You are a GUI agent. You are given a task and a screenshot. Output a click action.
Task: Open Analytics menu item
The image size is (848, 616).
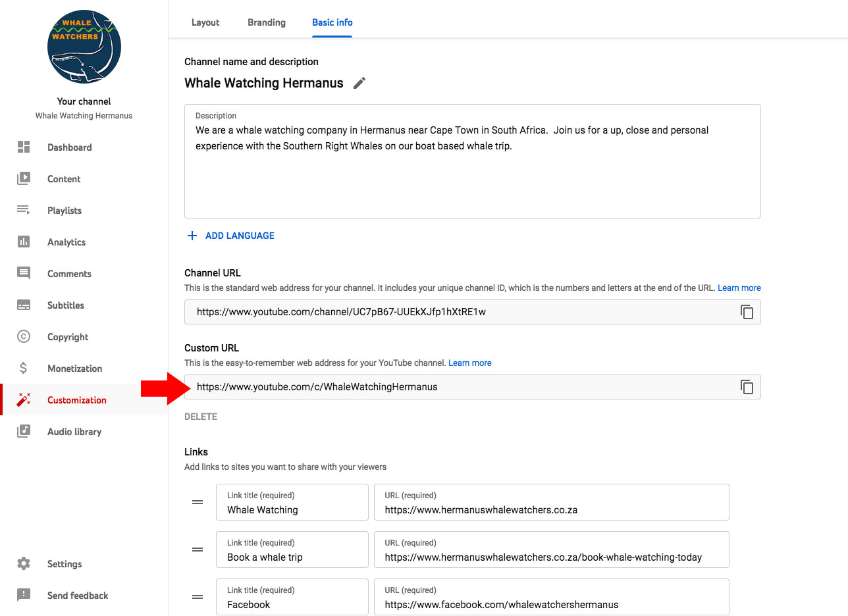66,242
